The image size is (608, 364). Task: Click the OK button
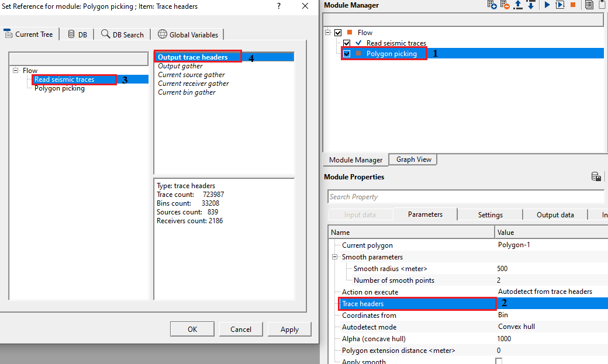coord(192,330)
